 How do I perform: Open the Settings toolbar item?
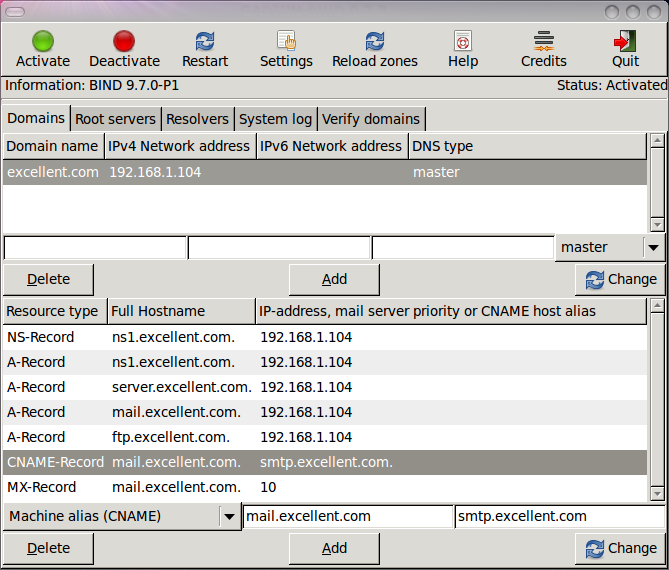[286, 49]
